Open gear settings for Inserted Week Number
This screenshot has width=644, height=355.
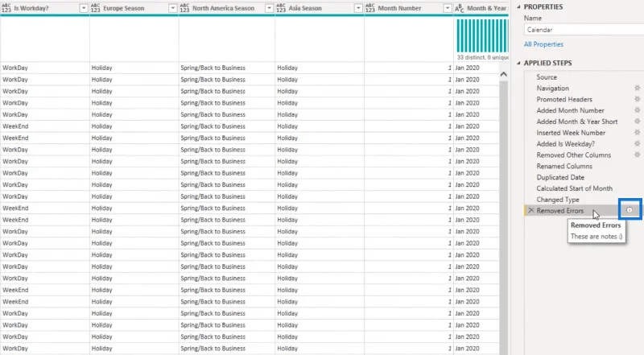point(637,132)
